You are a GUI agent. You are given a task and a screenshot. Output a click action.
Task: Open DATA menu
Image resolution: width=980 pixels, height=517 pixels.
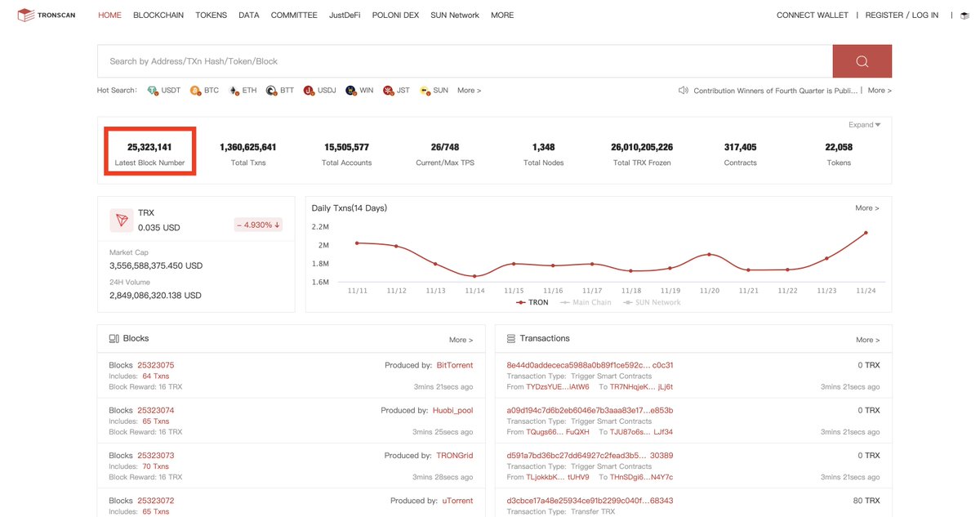pyautogui.click(x=249, y=15)
